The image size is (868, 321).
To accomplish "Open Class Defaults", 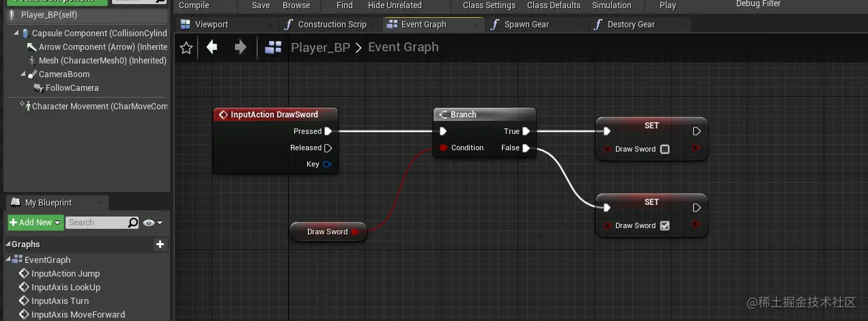I will tap(554, 5).
